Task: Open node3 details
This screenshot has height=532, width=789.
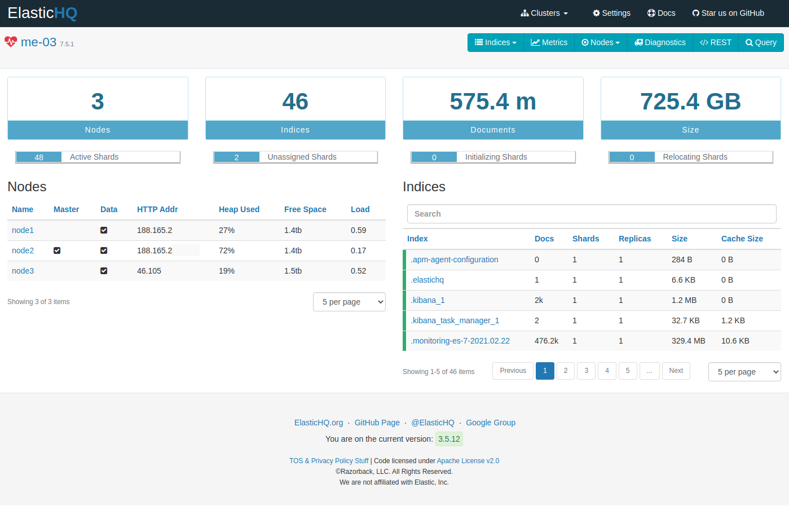Action: click(x=23, y=271)
